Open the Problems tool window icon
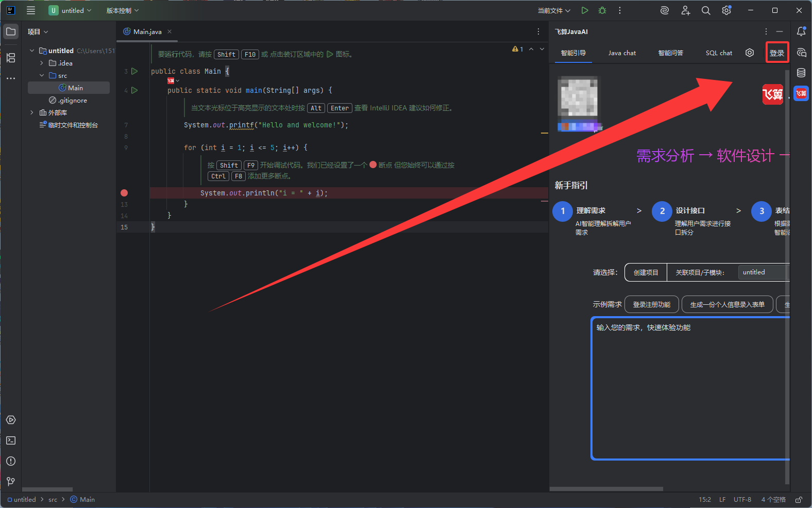812x508 pixels. [11, 461]
